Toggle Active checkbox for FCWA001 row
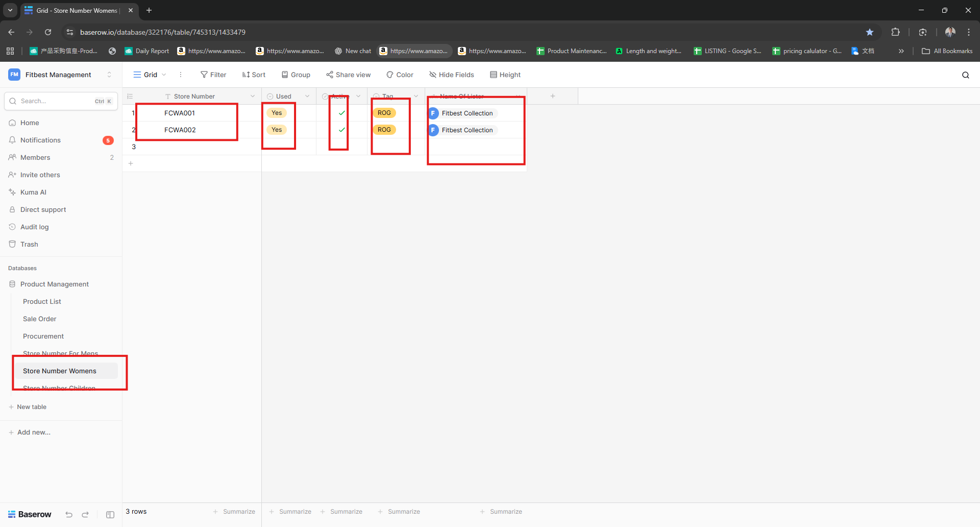 341,113
